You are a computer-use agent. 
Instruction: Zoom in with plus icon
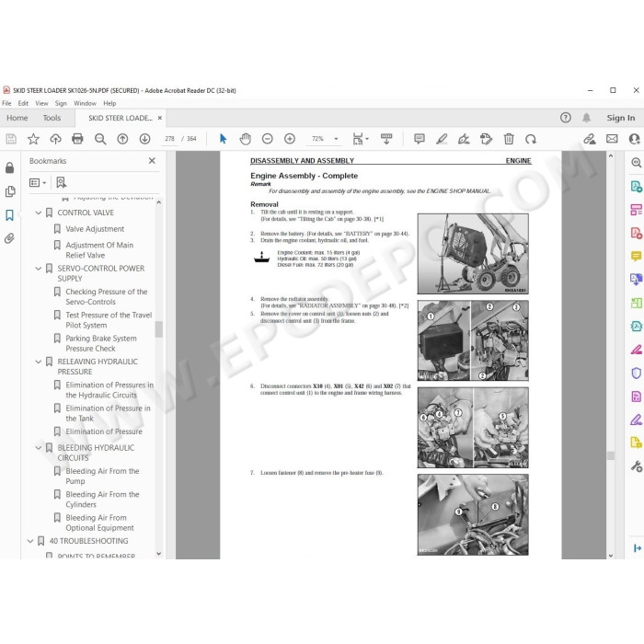point(290,139)
